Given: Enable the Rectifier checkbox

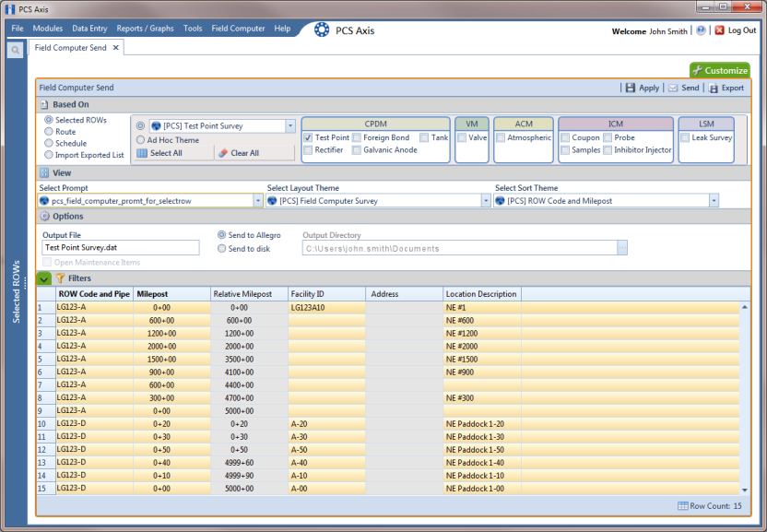Looking at the screenshot, I should pyautogui.click(x=308, y=149).
